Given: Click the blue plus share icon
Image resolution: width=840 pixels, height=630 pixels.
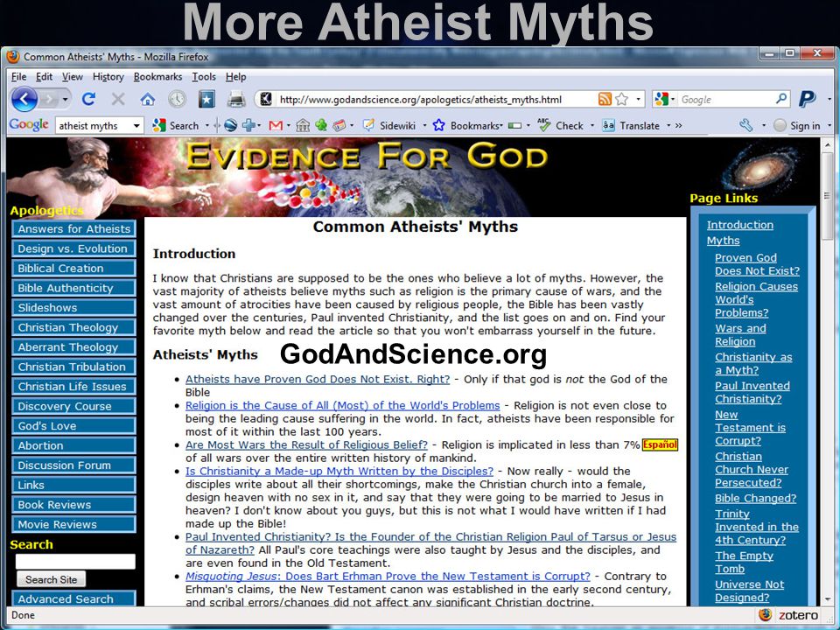Looking at the screenshot, I should 248,125.
